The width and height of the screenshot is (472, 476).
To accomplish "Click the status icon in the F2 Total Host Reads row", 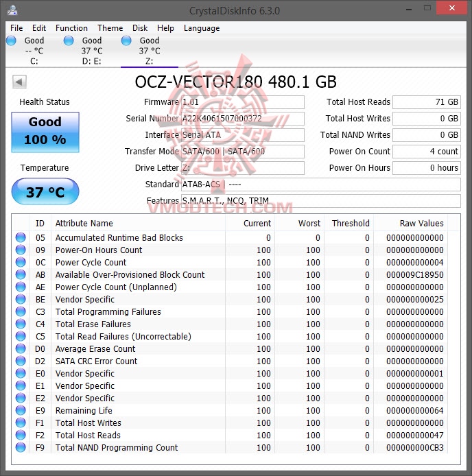I will pyautogui.click(x=21, y=435).
